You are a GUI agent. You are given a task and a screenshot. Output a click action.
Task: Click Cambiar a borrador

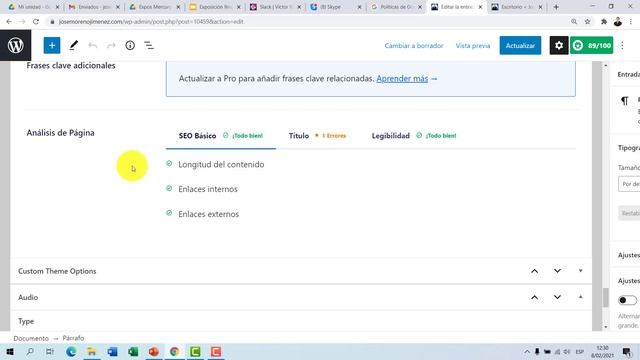(414, 45)
